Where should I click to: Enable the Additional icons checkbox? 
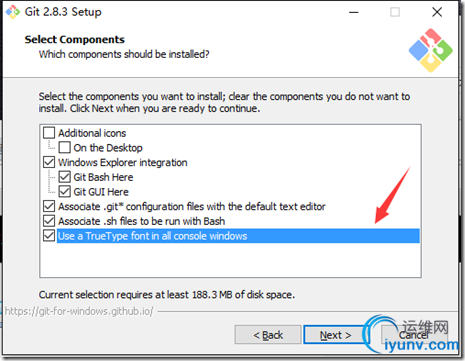coord(49,133)
